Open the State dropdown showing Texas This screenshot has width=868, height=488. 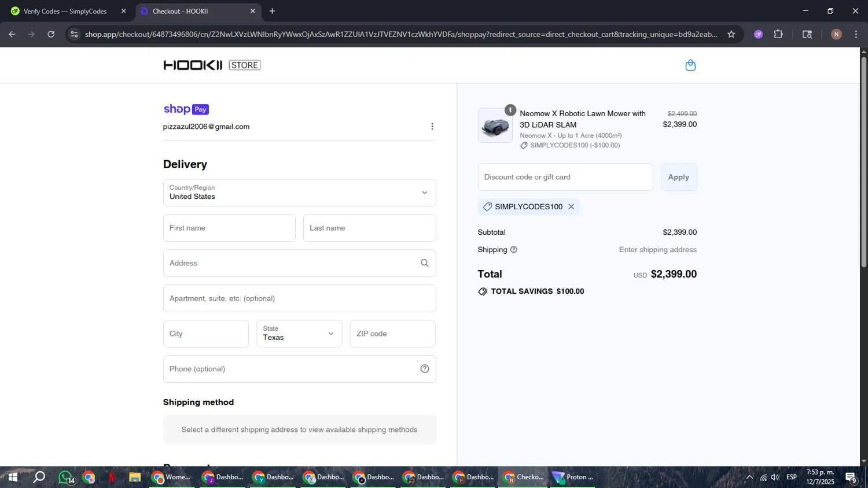[x=299, y=334]
